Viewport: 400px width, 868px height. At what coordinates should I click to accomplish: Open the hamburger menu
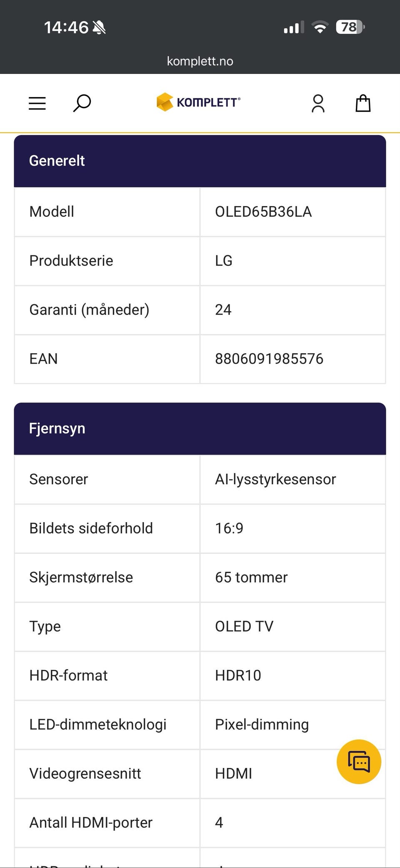click(37, 103)
